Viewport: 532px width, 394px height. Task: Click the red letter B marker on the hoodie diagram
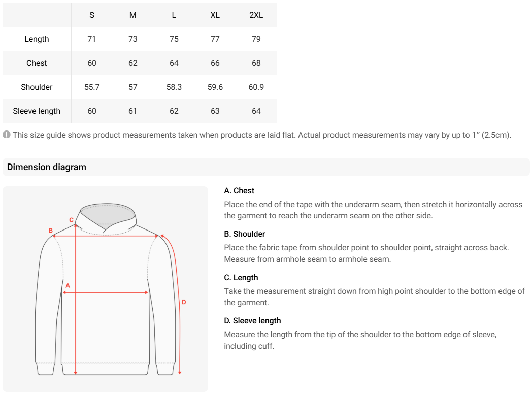click(50, 231)
